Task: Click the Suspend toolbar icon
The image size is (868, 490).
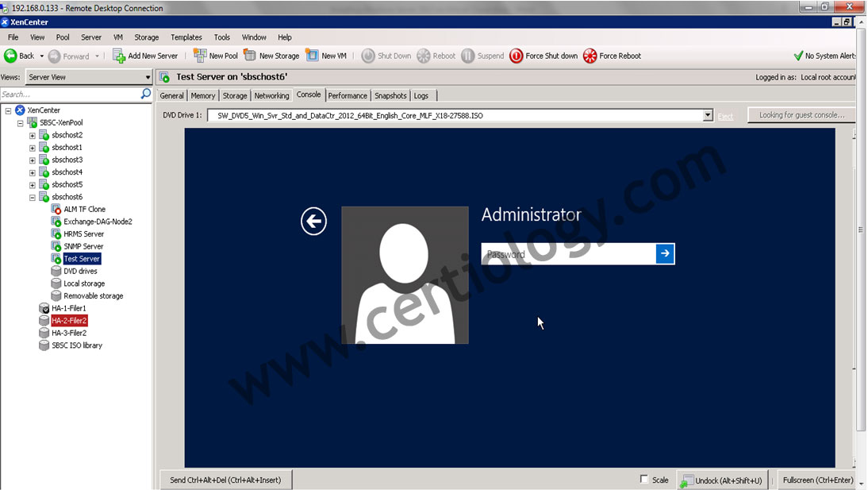Action: point(468,56)
